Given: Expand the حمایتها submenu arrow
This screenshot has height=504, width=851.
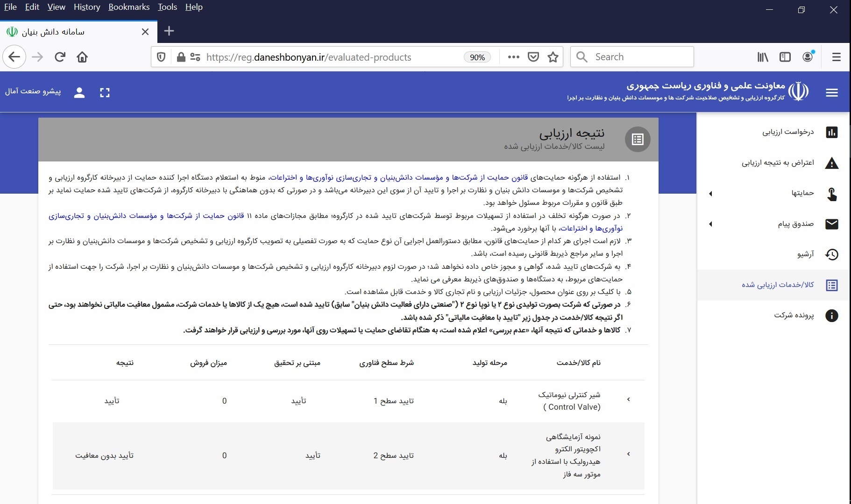Looking at the screenshot, I should point(710,194).
